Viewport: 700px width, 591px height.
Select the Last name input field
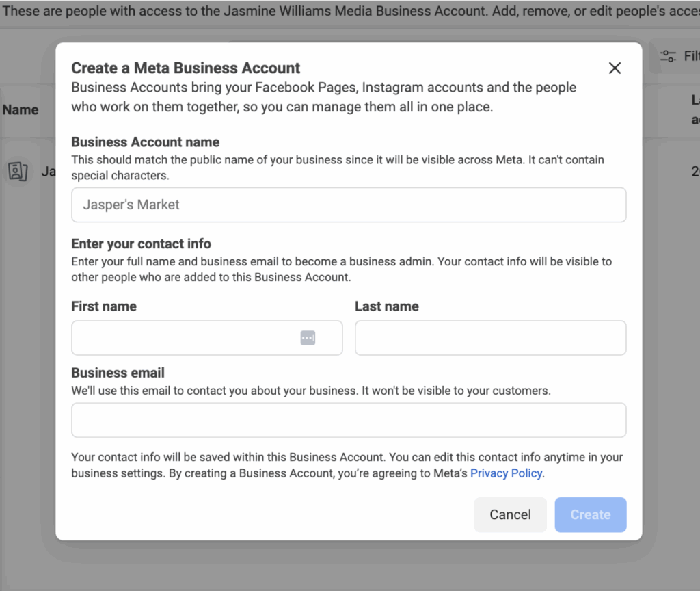click(x=490, y=338)
